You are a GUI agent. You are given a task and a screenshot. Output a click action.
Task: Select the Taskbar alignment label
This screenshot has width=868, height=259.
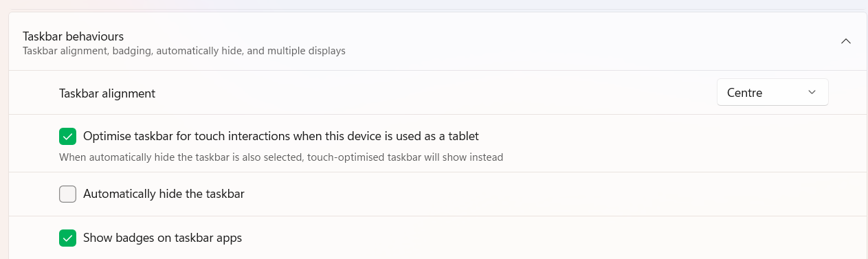tap(107, 93)
